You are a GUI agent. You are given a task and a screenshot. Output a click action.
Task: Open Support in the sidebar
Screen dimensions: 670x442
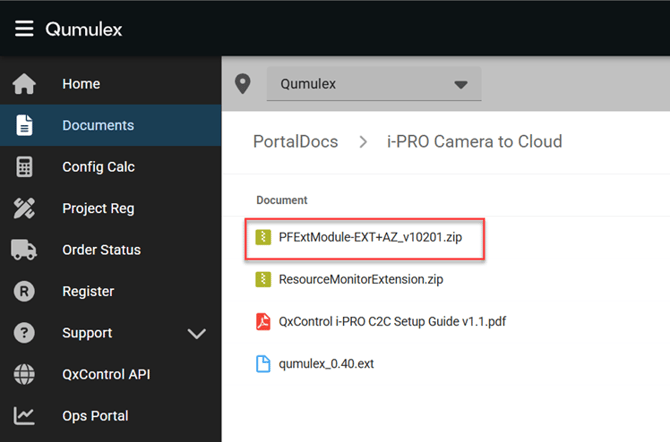[x=87, y=333]
